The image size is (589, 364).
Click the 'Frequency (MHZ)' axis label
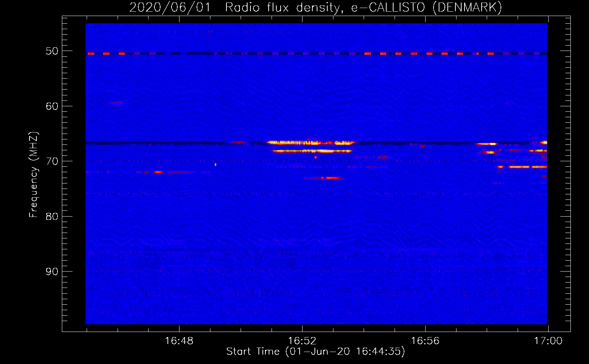(33, 175)
